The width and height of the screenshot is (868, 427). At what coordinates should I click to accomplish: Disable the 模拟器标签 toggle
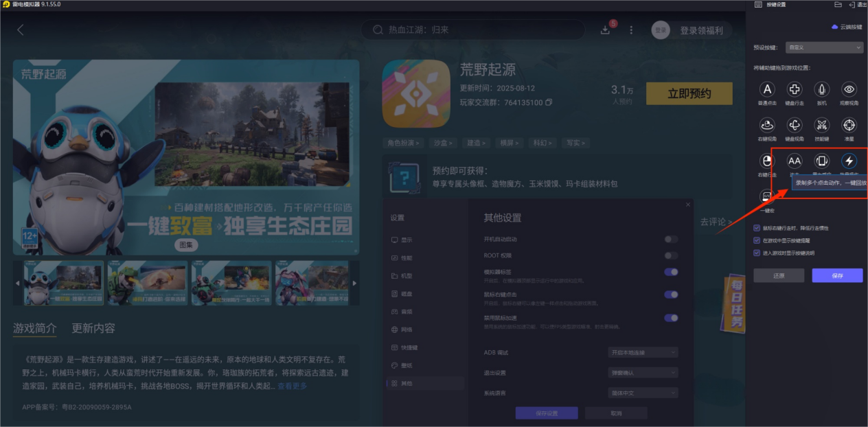coord(671,272)
